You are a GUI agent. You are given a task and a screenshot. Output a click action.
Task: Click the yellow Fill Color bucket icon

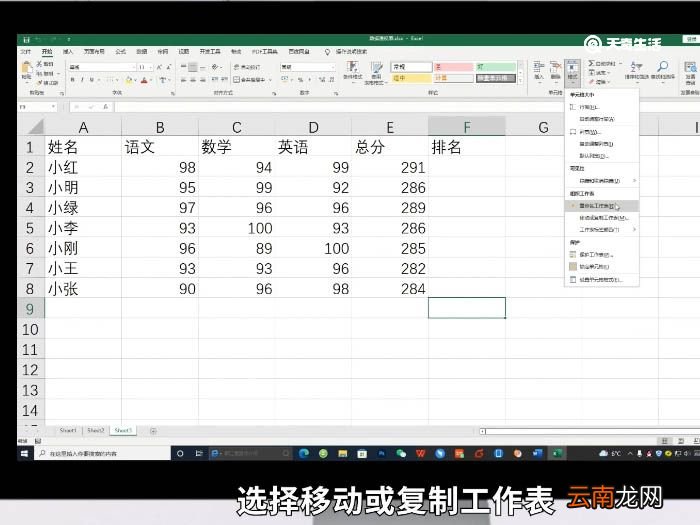[129, 80]
